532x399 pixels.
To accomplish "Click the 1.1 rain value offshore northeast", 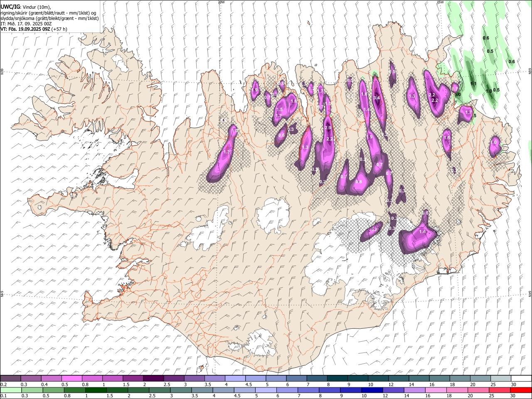I will (x=473, y=84).
